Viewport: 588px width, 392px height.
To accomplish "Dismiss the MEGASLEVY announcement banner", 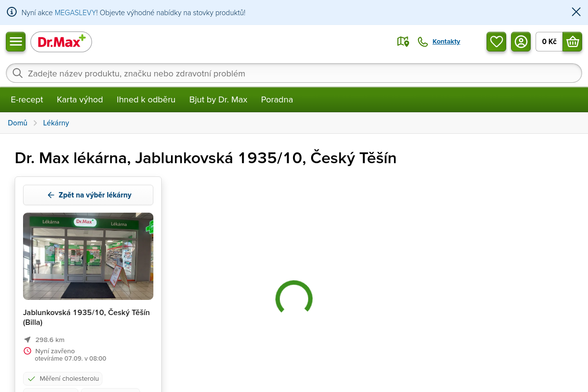I will click(576, 12).
